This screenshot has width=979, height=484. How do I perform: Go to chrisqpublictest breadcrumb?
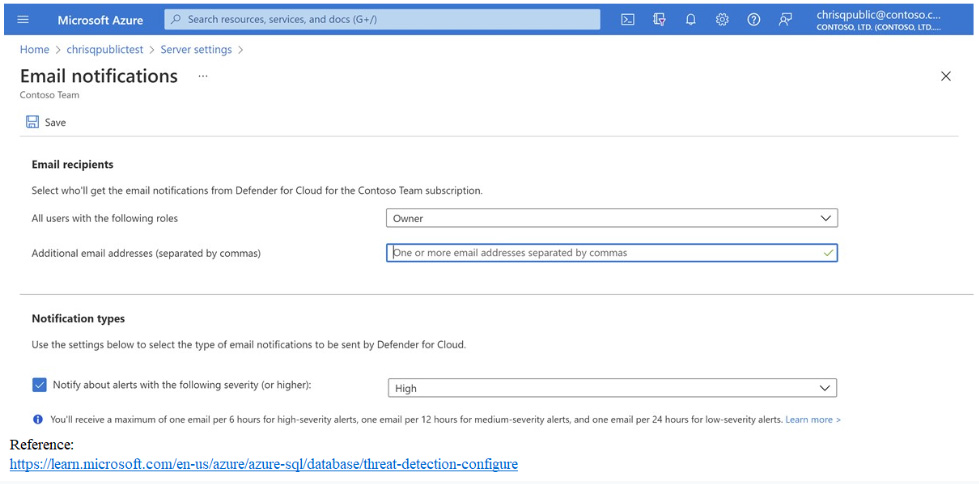pyautogui.click(x=105, y=49)
